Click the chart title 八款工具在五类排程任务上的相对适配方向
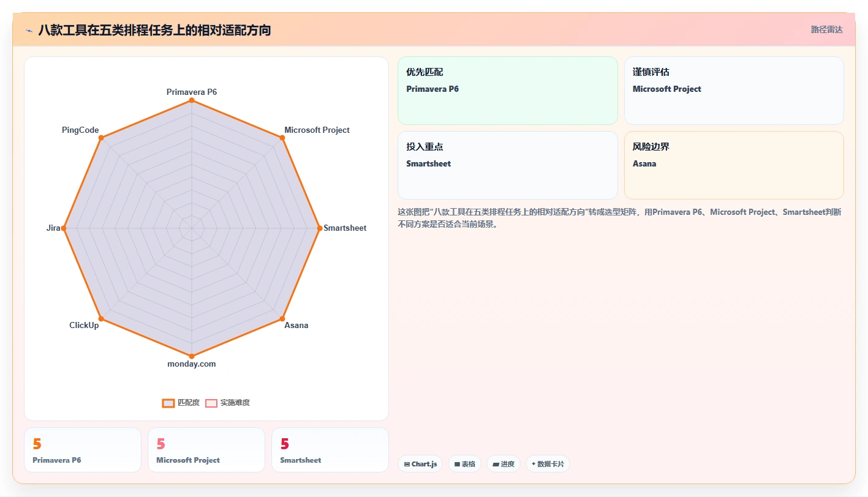 coord(154,30)
